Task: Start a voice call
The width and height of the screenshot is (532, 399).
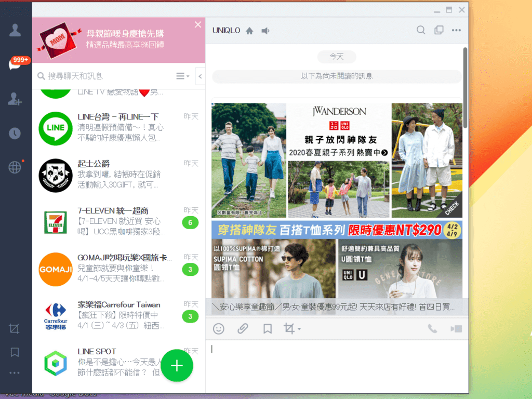Action: [x=432, y=328]
